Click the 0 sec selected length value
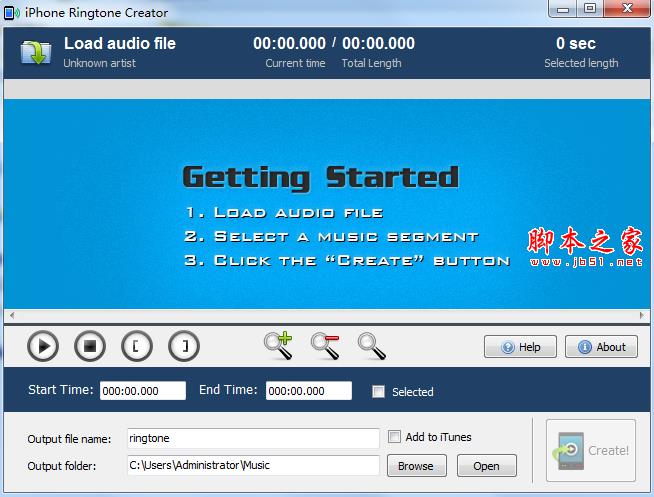The height and width of the screenshot is (497, 654). pyautogui.click(x=576, y=43)
